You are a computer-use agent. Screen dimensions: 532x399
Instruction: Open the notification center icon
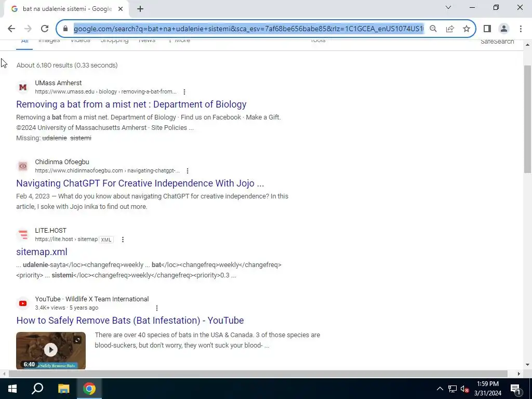coord(515,389)
